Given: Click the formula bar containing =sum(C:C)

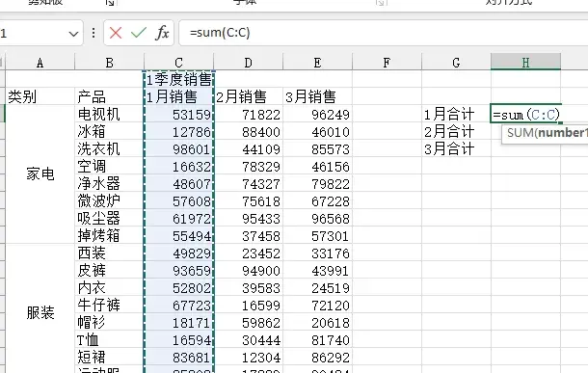Looking at the screenshot, I should (383, 33).
